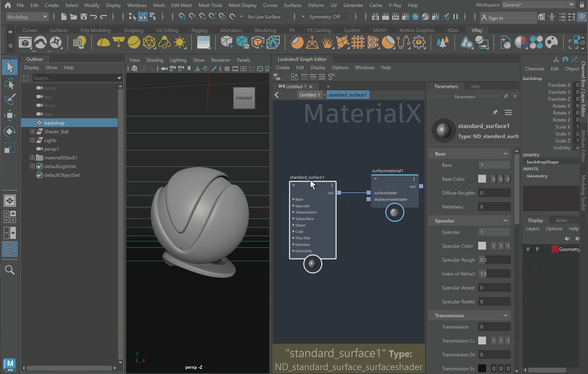Click the V-Ray sphere light shelf icon

(x=134, y=42)
